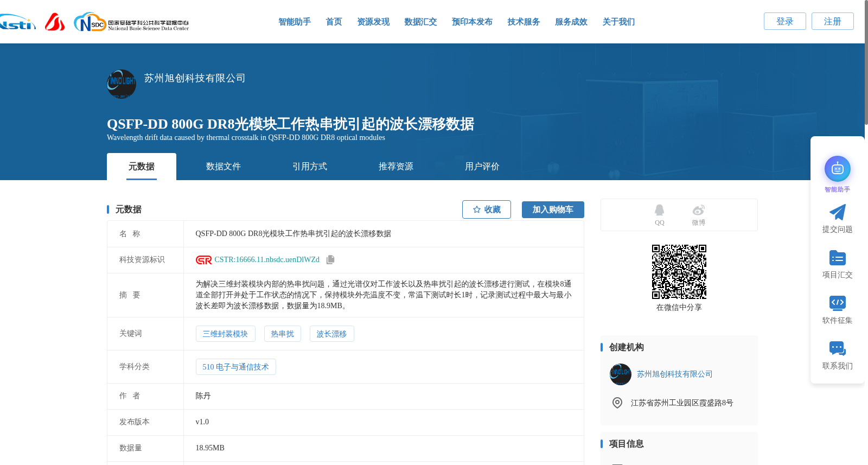Switch to the 数据文件 tab

click(x=224, y=167)
